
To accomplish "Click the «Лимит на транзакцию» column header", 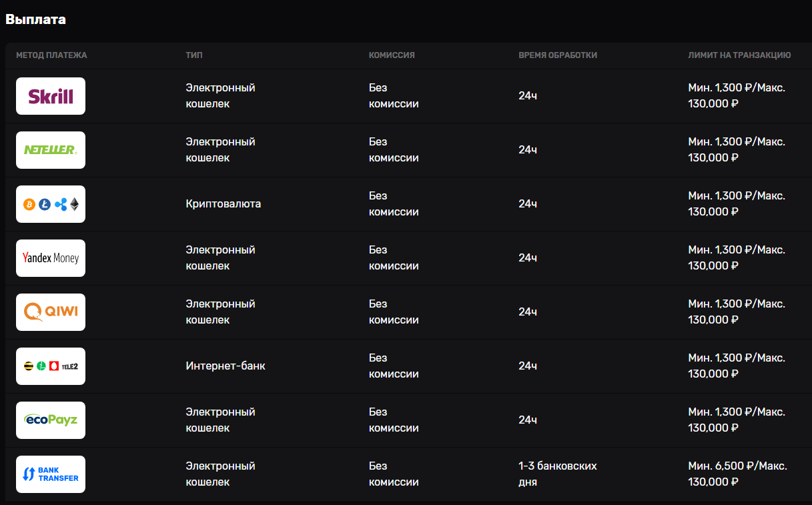I will coord(739,55).
